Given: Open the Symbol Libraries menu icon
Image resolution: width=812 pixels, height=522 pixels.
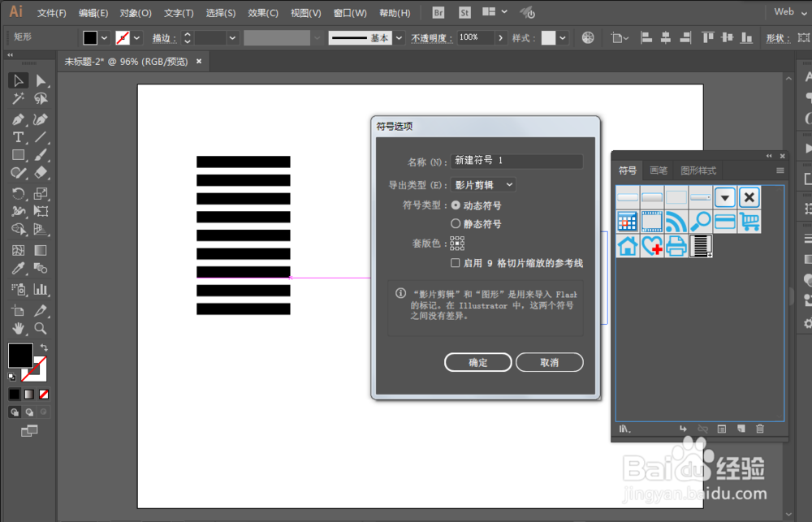Looking at the screenshot, I should point(625,429).
